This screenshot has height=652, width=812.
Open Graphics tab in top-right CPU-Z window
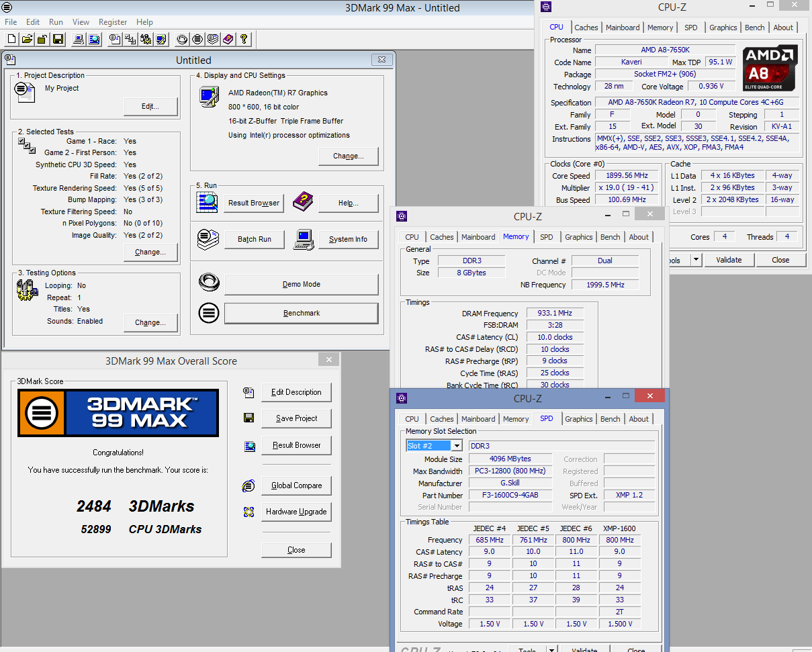pos(723,28)
